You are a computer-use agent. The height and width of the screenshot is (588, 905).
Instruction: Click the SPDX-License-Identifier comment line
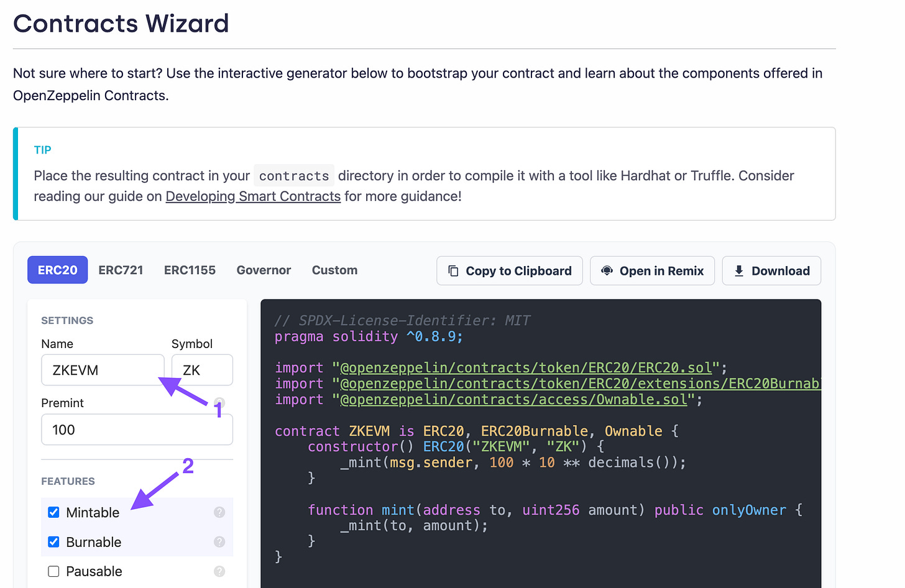402,321
